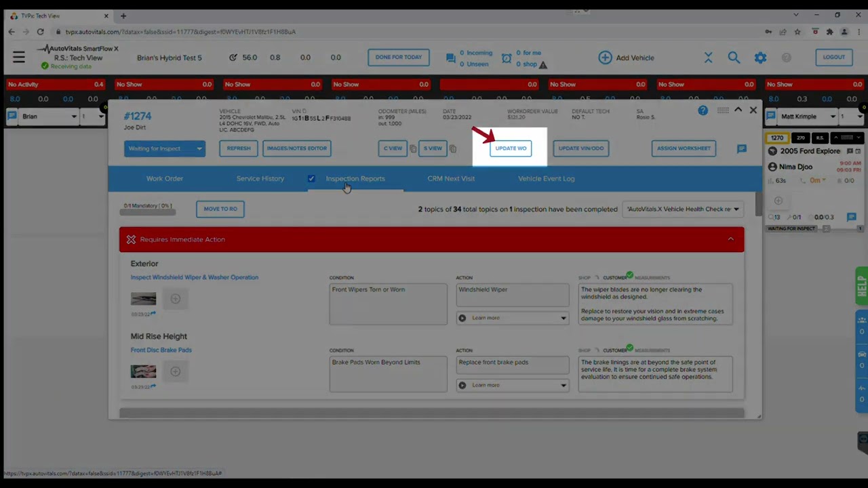Click chat icon next to Brian dropdown
Image resolution: width=868 pixels, height=488 pixels.
pos(12,117)
